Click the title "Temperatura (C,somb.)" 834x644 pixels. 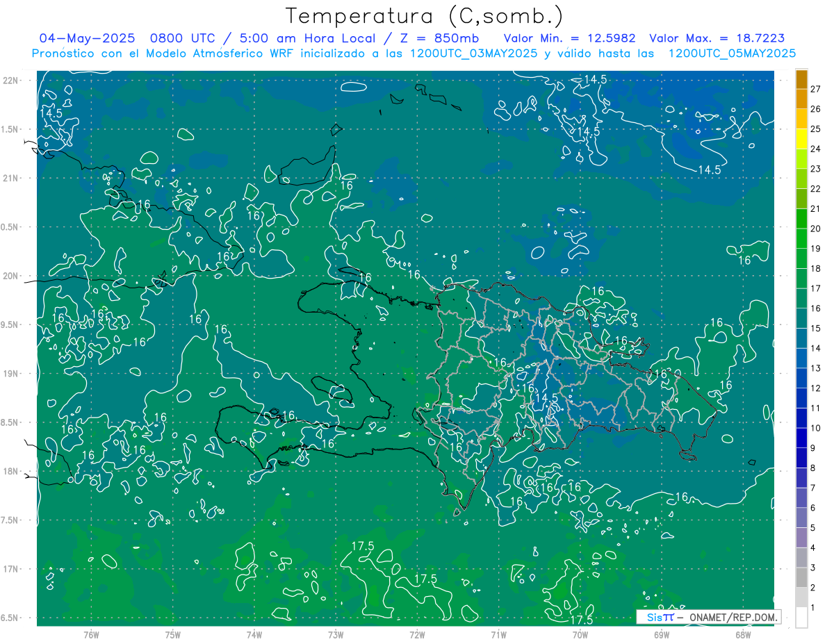[x=425, y=16]
